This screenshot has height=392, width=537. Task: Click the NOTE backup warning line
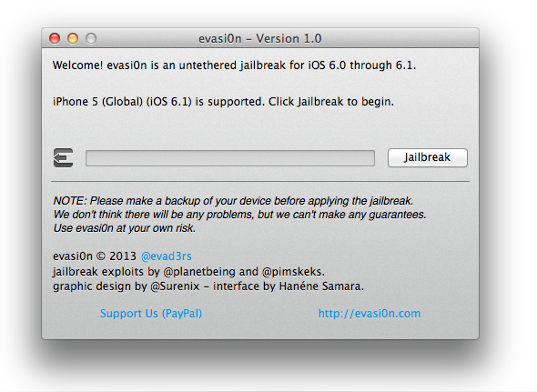(233, 201)
